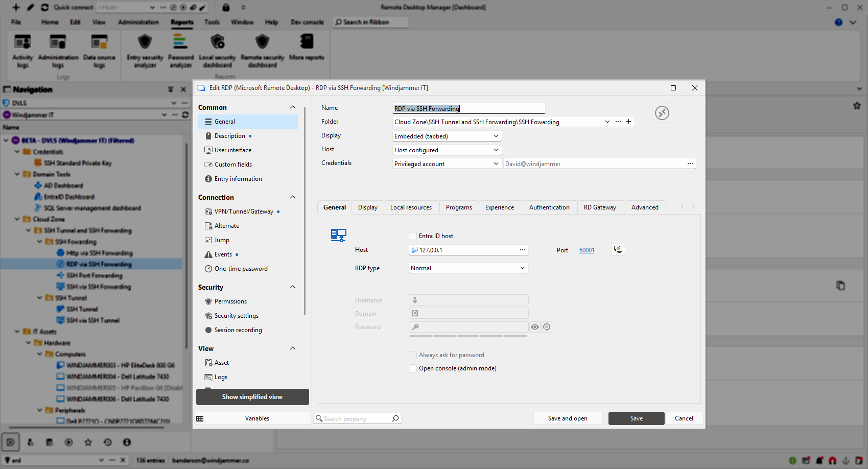
Task: Click the plus icon next to Folder field
Action: click(628, 122)
